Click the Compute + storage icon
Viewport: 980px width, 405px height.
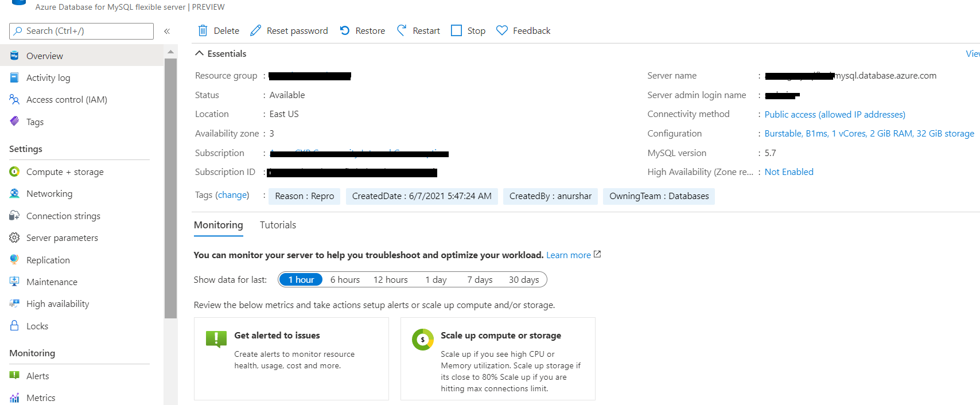click(x=14, y=172)
